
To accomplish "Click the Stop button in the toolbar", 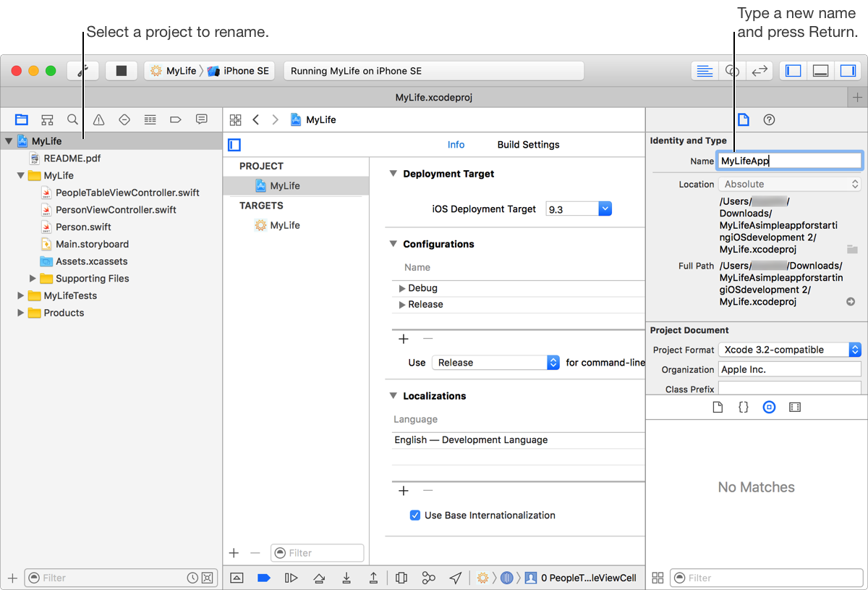I will 122,71.
